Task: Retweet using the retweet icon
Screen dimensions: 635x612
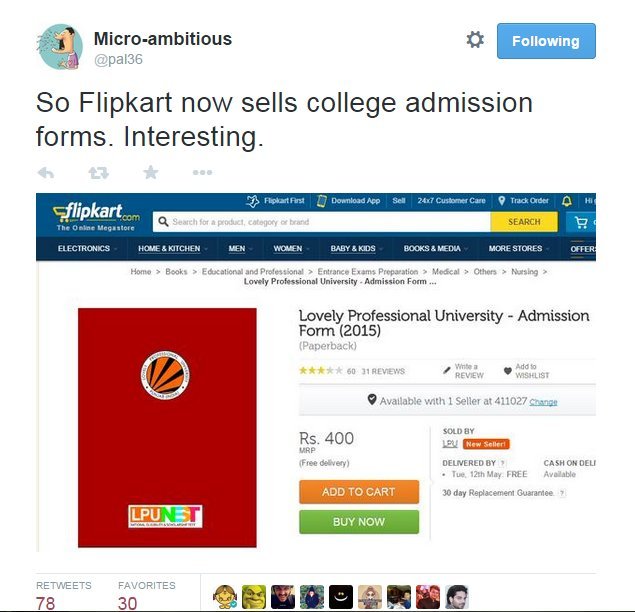Action: tap(98, 173)
